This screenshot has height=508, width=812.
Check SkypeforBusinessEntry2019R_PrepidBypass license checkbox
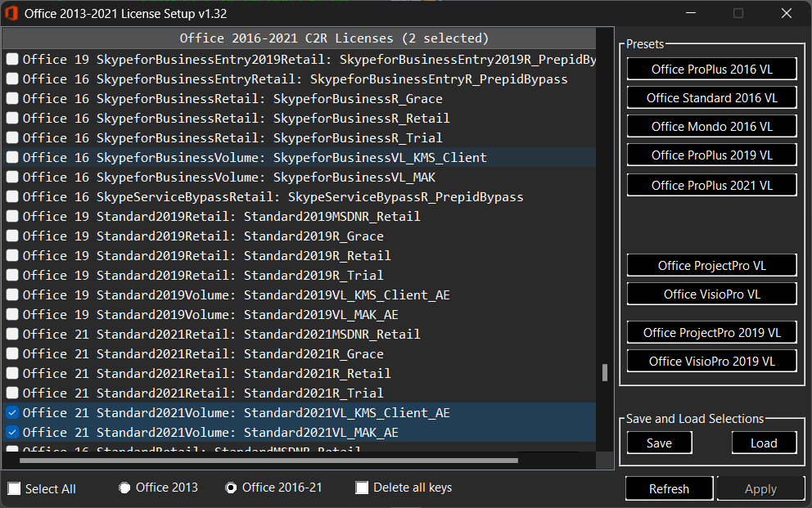pyautogui.click(x=12, y=59)
